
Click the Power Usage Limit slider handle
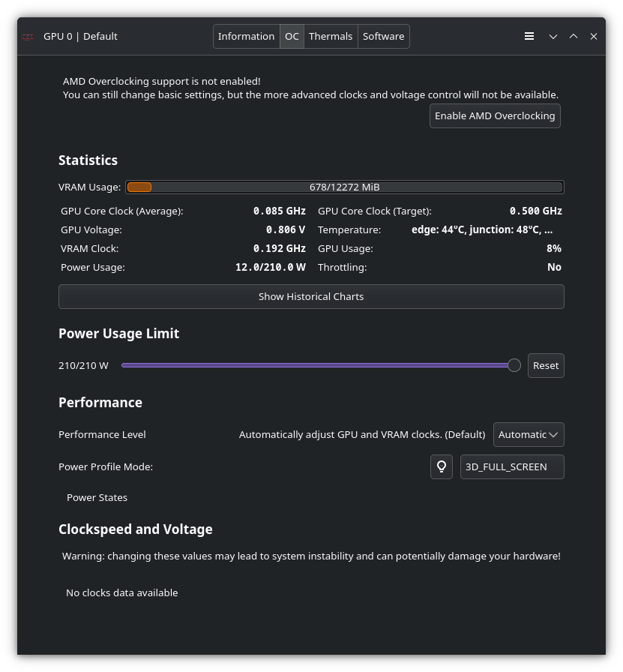click(514, 365)
